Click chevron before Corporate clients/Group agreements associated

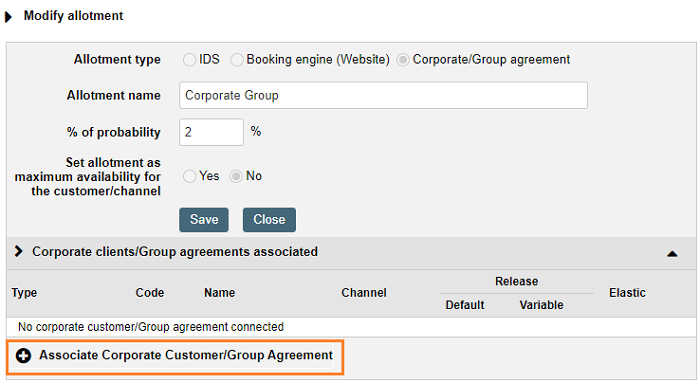click(x=18, y=251)
